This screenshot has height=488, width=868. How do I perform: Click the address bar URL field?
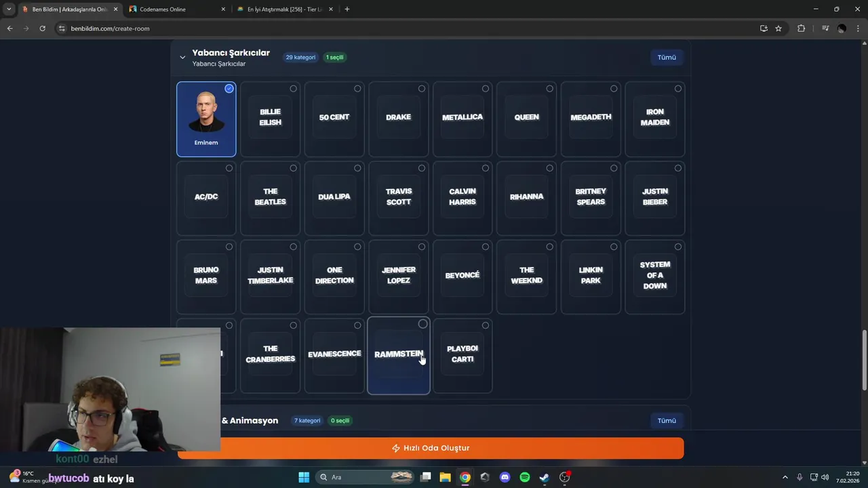(407, 28)
